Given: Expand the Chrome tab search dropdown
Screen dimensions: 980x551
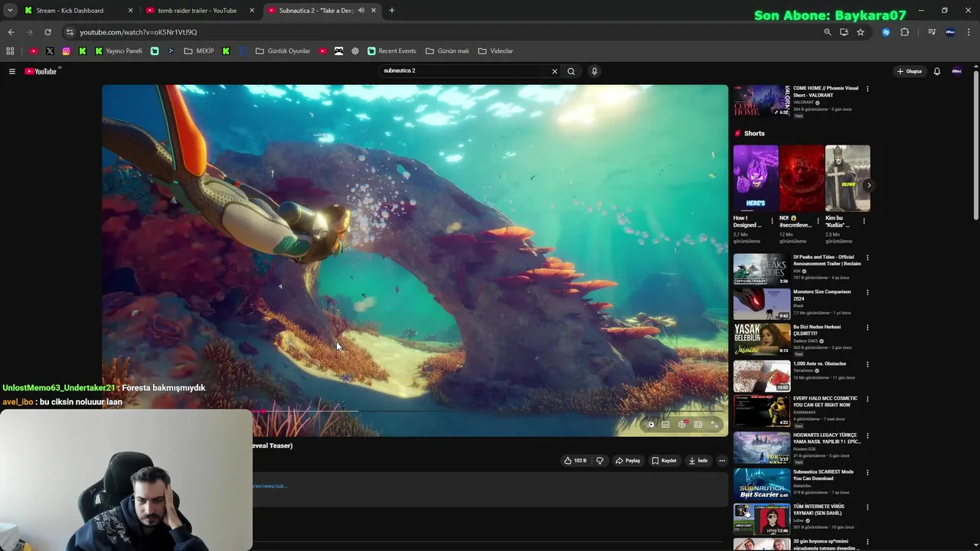Looking at the screenshot, I should tap(10, 11).
